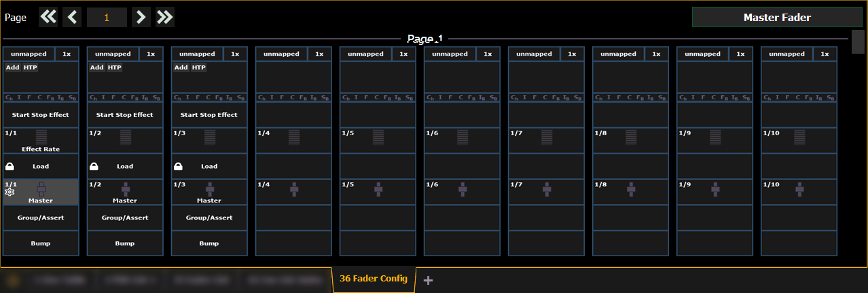Toggle HTP mode on the third fader
Image resolution: width=868 pixels, height=293 pixels.
198,67
